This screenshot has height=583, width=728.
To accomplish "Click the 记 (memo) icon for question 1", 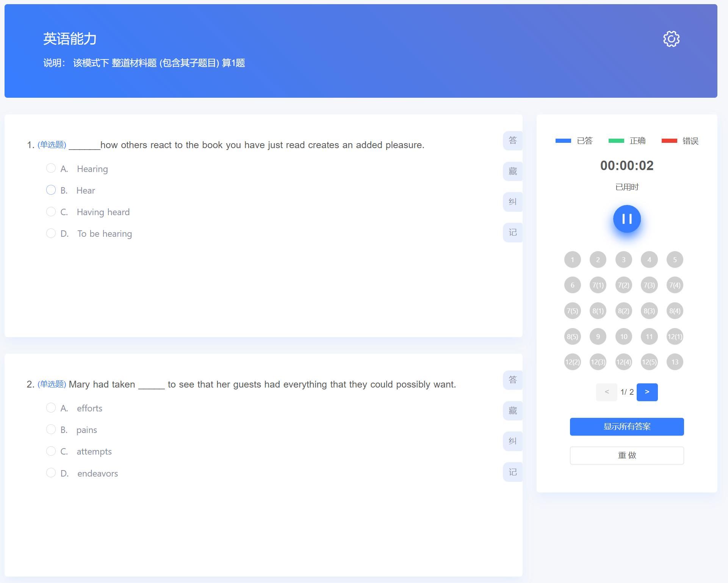I will [512, 233].
